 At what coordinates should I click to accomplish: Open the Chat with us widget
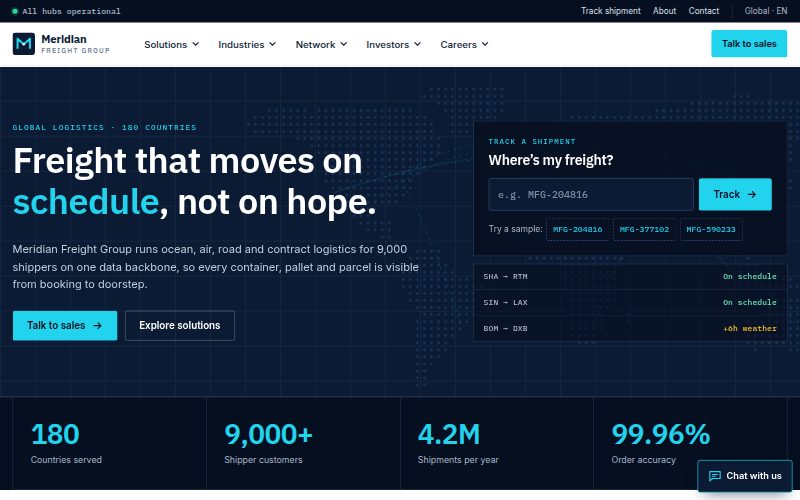tap(745, 476)
